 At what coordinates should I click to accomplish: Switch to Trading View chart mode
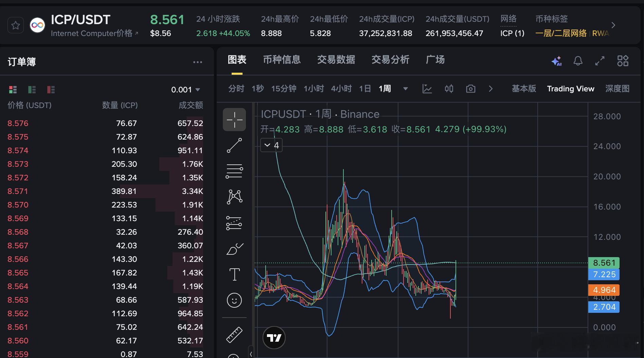pyautogui.click(x=571, y=89)
